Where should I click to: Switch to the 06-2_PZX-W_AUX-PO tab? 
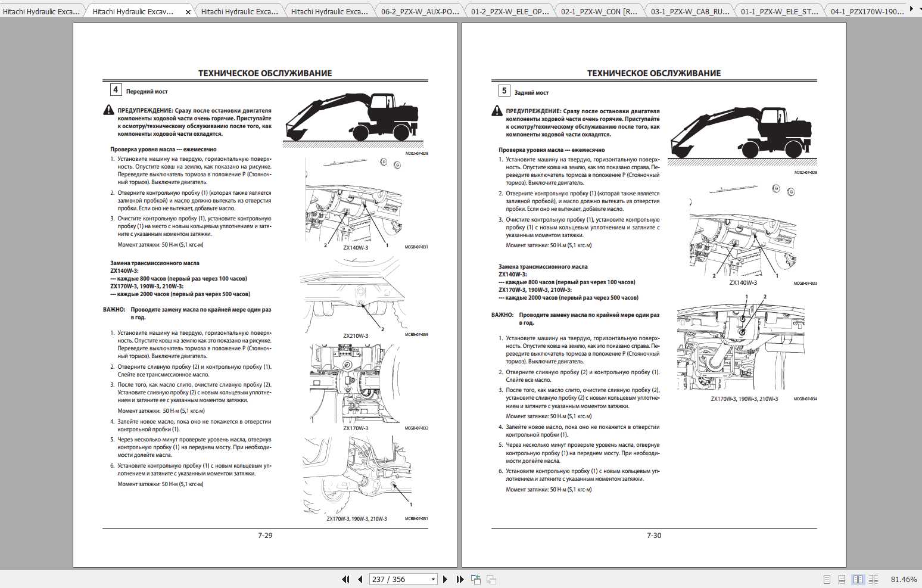(x=420, y=10)
